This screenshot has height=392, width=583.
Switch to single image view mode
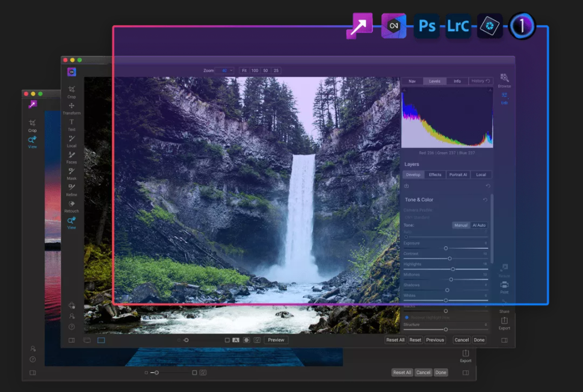(x=101, y=340)
